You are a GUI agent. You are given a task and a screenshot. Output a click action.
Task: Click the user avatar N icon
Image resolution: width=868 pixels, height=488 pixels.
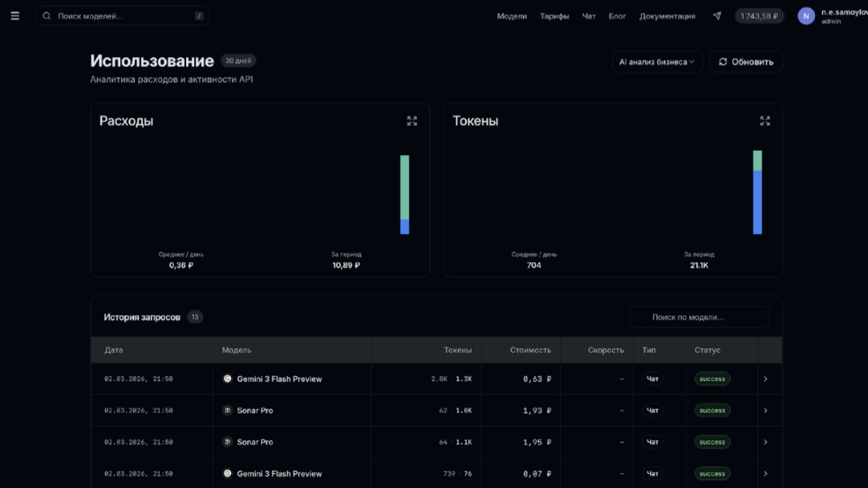[806, 16]
